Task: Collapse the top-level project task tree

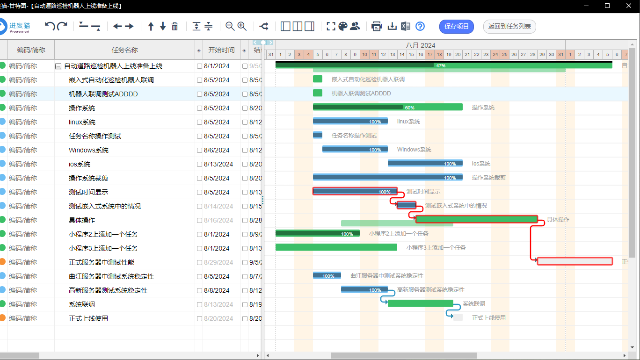Action: tap(58, 66)
